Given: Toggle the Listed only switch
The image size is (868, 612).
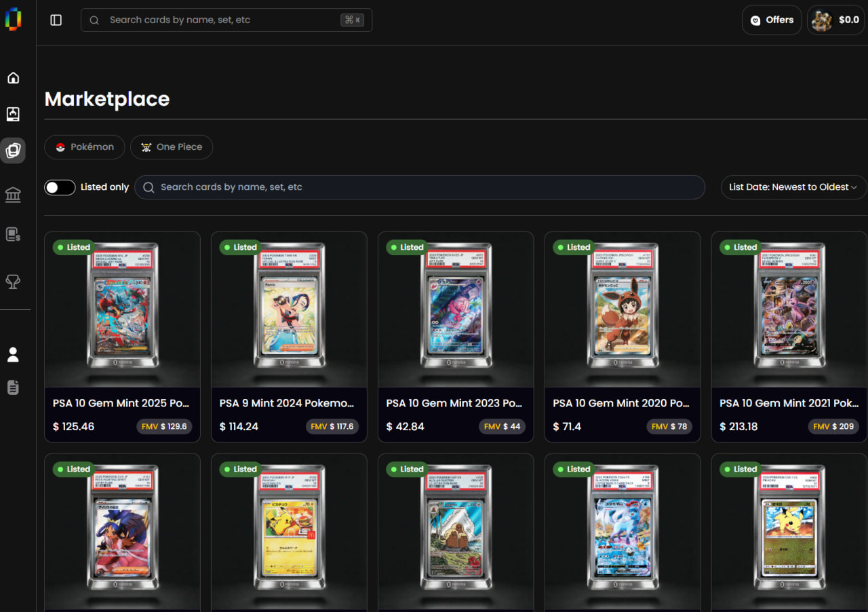Looking at the screenshot, I should (60, 187).
